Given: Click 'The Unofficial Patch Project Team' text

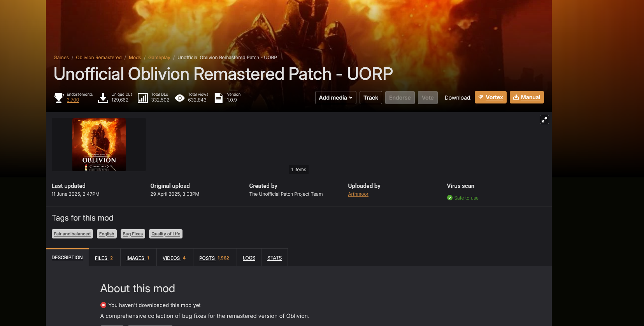Looking at the screenshot, I should coord(286,194).
